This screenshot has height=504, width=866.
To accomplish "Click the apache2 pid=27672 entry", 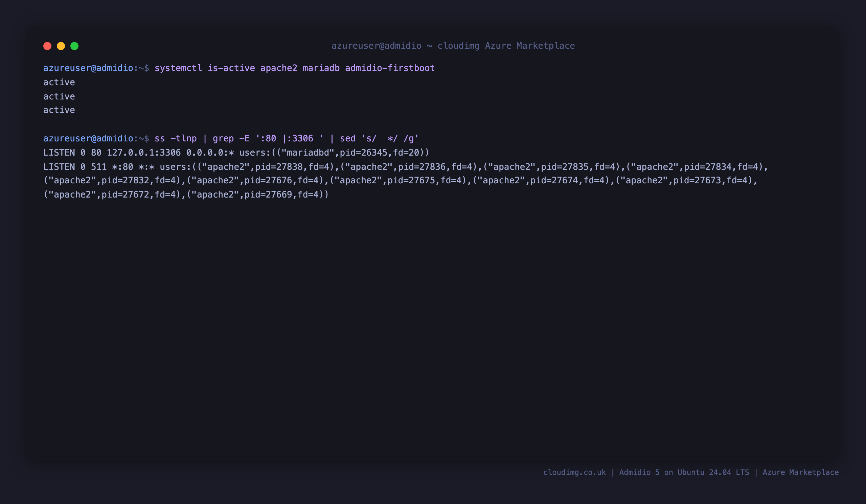I will point(112,194).
